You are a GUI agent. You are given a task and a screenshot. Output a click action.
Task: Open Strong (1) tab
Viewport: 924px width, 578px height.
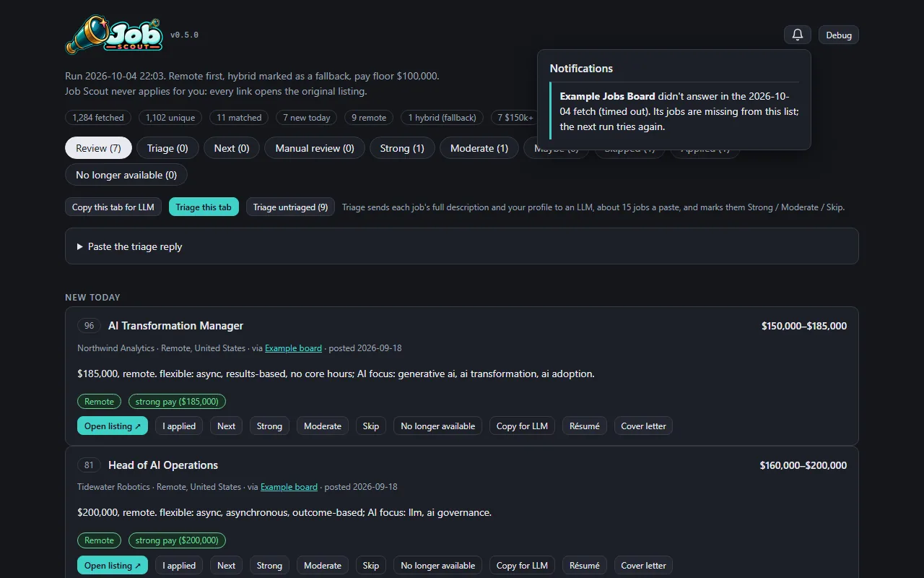(x=402, y=148)
